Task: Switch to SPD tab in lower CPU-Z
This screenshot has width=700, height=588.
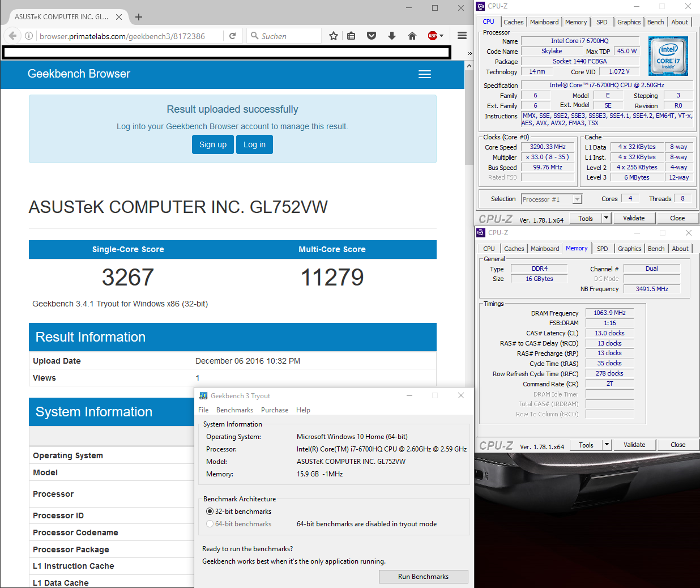Action: coord(603,249)
